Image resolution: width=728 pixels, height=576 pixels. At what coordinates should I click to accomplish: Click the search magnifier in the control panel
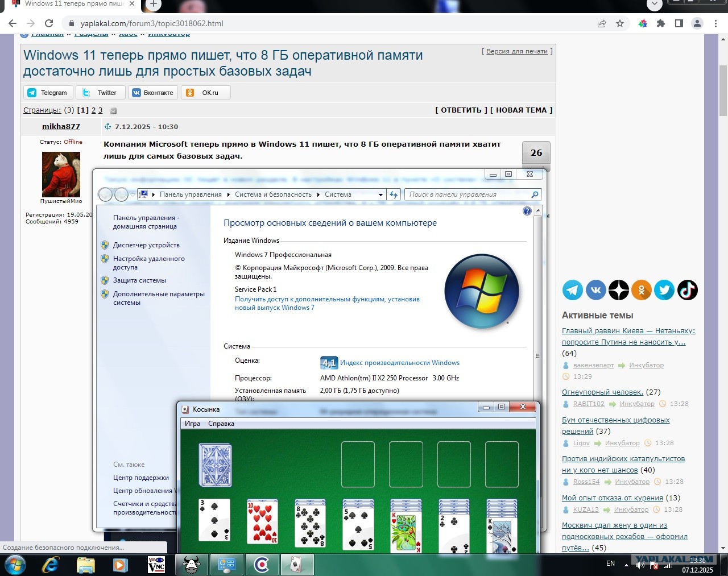pyautogui.click(x=535, y=194)
